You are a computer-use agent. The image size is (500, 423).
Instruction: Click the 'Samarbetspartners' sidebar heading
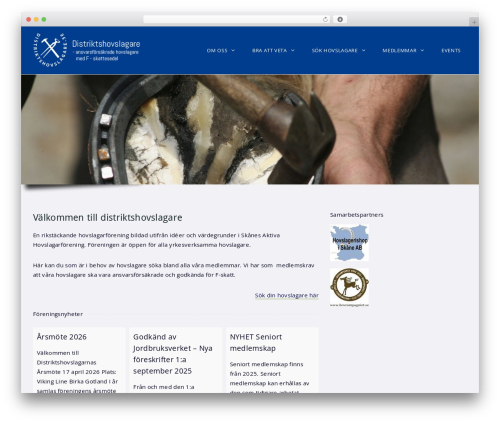coord(356,215)
